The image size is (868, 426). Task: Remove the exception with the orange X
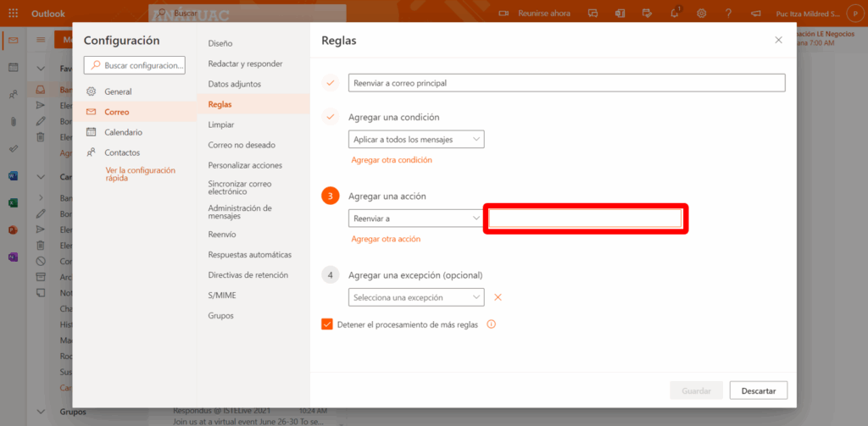click(498, 297)
